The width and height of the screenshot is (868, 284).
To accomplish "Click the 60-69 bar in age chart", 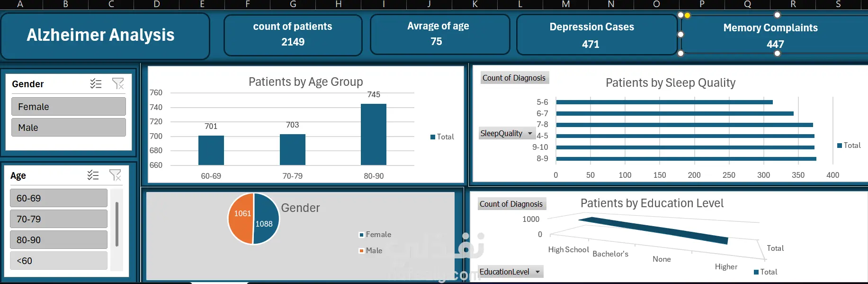I will 211,151.
